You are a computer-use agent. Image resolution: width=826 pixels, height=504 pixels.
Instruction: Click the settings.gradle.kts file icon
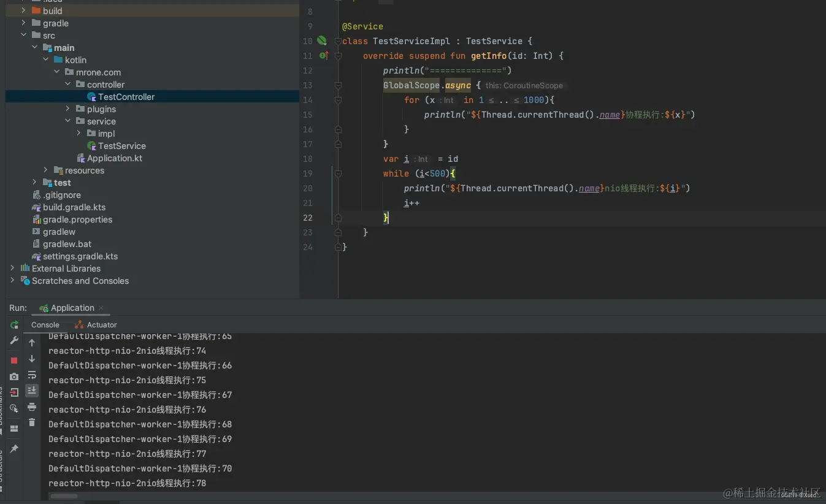[37, 256]
